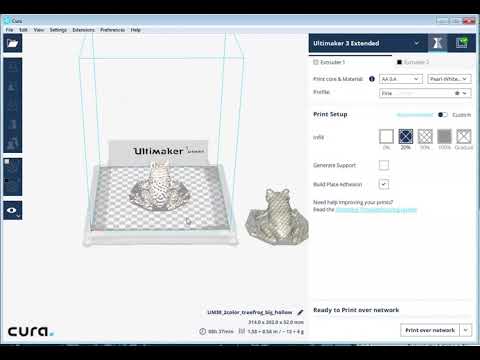
Task: Open the AA 0.4 print core dropdown
Action: pos(401,79)
